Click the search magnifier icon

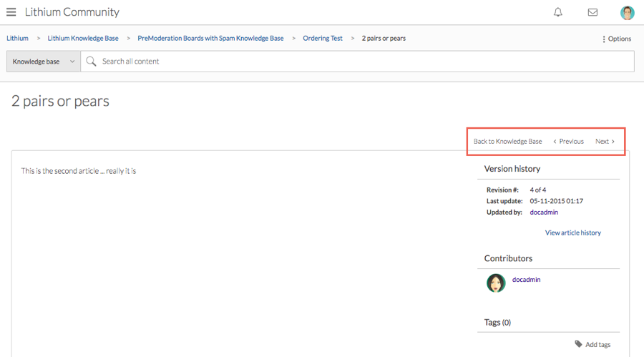[x=91, y=62]
